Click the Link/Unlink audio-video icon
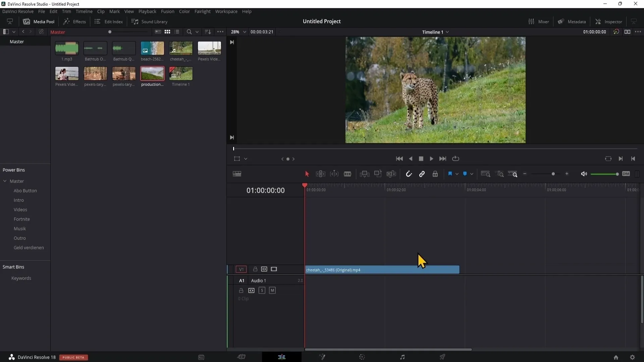Viewport: 644px width, 362px height. coord(422,174)
